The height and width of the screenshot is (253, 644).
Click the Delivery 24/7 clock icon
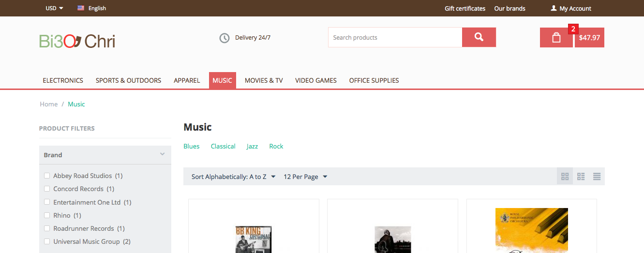(x=225, y=38)
